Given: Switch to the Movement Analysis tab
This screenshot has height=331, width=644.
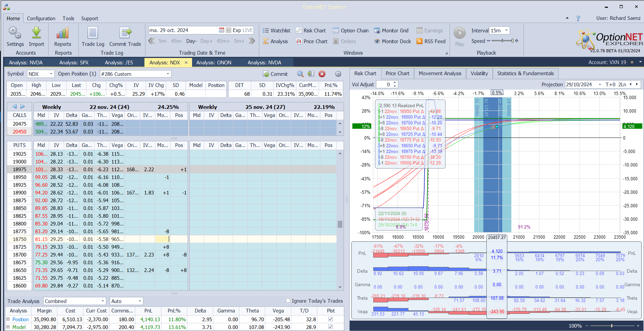Looking at the screenshot, I should [x=440, y=73].
